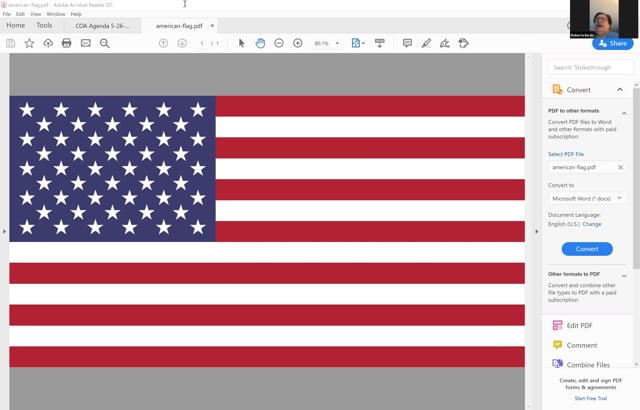Open the page fit options dropdown arrow
The image size is (640, 410).
tap(363, 43)
